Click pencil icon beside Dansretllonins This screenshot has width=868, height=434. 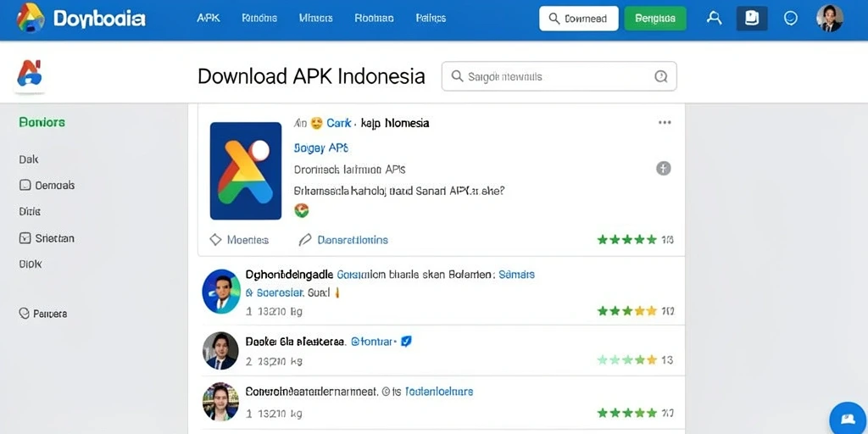(x=305, y=240)
